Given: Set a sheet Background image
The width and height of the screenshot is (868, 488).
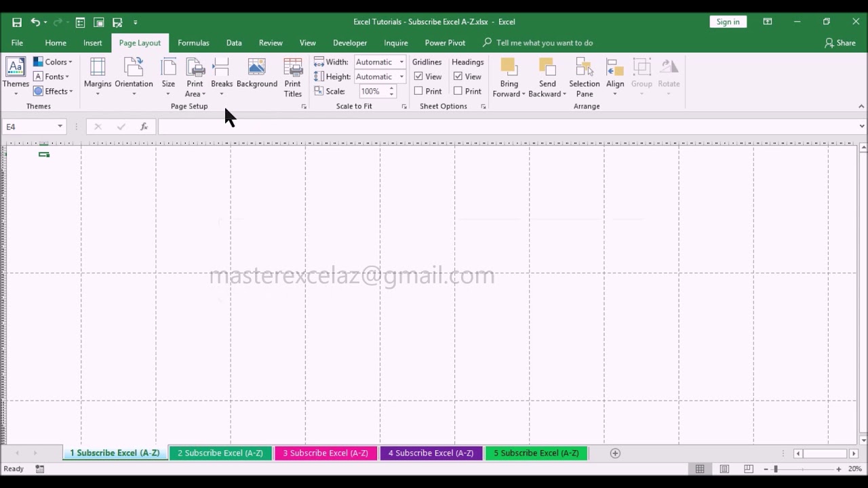Looking at the screenshot, I should point(257,73).
